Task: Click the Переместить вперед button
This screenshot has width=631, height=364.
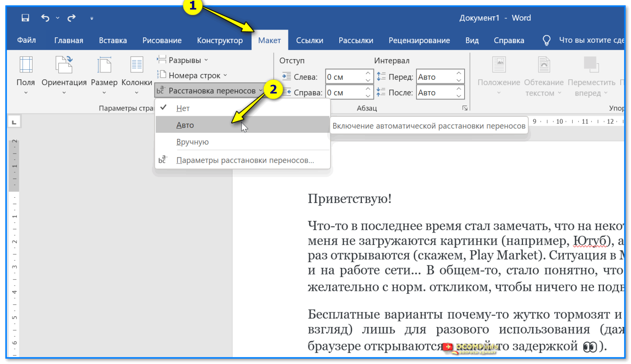Action: 591,76
